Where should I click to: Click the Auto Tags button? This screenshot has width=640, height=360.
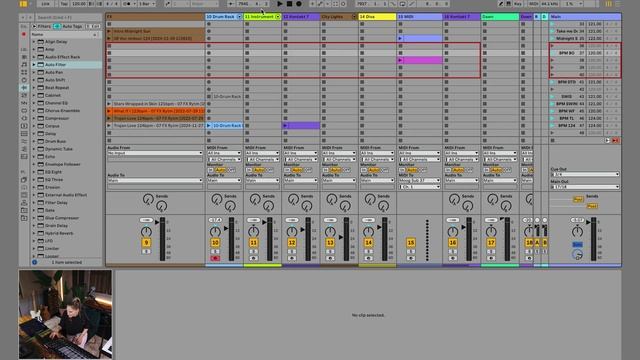(72, 26)
